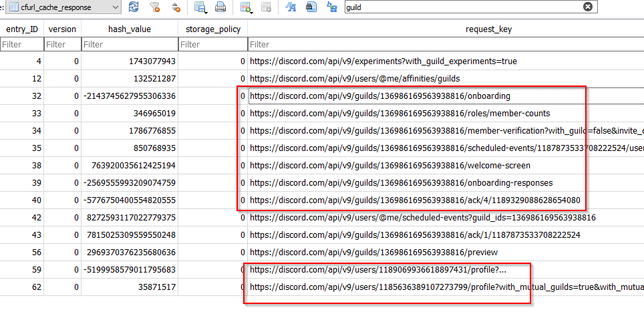Viewport: 644px width, 318px height.
Task: Select the ack/1/1187873533708222524 URL cell
Action: [x=446, y=235]
